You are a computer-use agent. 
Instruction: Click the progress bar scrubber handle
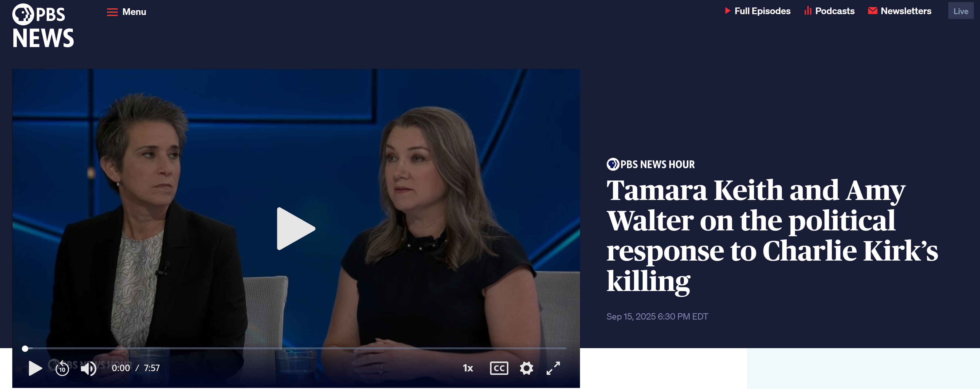tap(25, 348)
